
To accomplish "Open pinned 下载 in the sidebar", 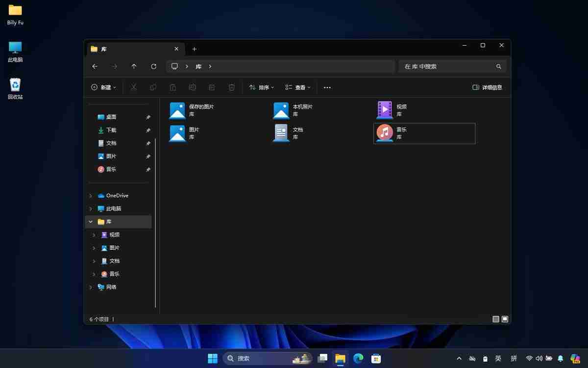I will tap(112, 130).
